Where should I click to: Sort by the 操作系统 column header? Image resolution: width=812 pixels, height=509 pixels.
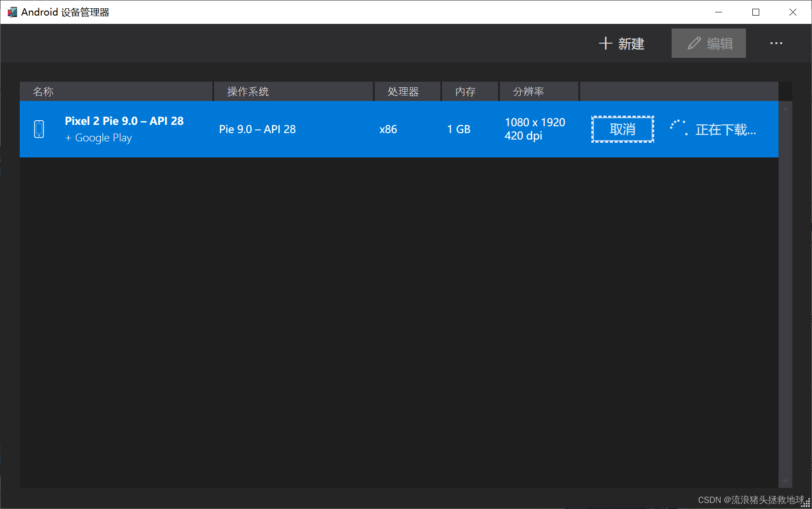point(294,91)
